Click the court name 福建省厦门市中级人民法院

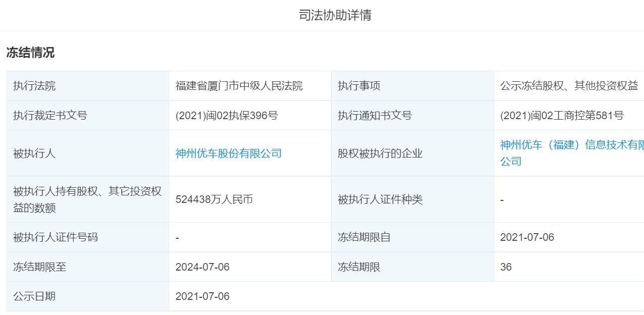point(239,86)
